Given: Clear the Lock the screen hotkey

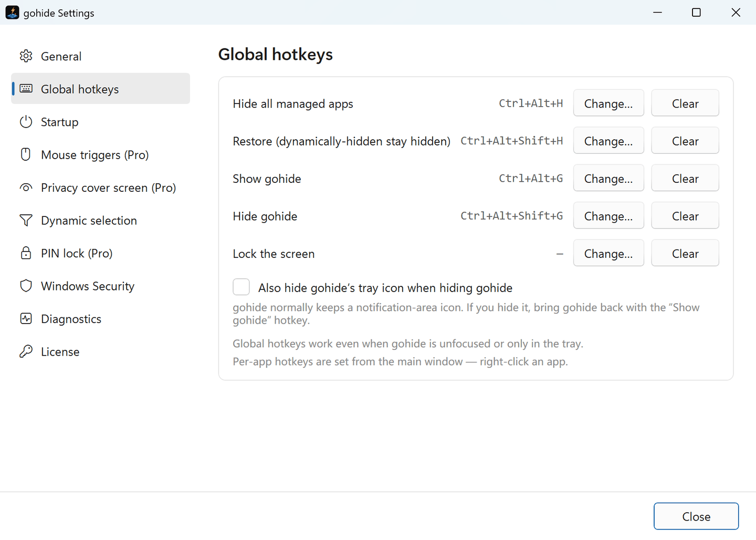Looking at the screenshot, I should [x=685, y=253].
